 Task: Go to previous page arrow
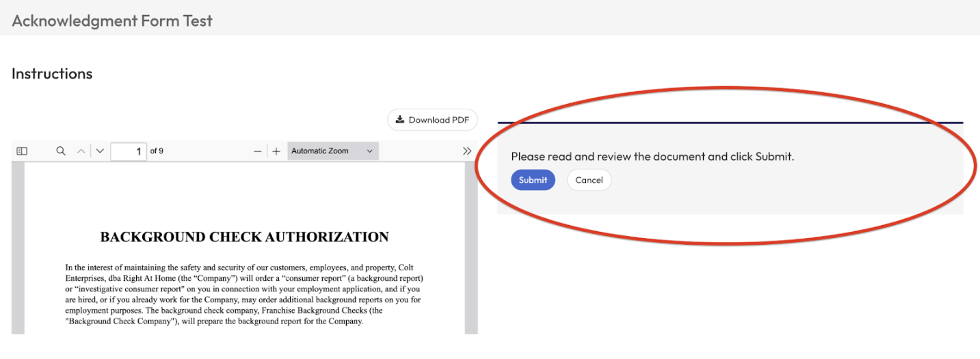tap(81, 151)
